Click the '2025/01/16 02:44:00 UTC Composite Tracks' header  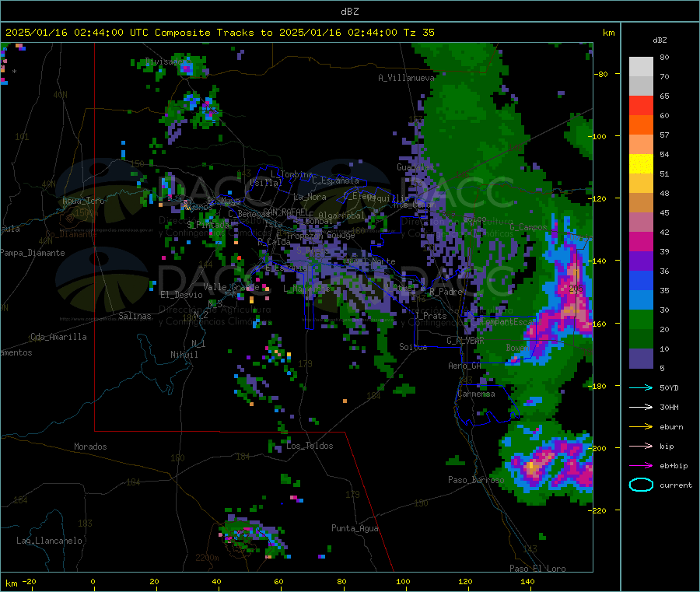pos(129,33)
